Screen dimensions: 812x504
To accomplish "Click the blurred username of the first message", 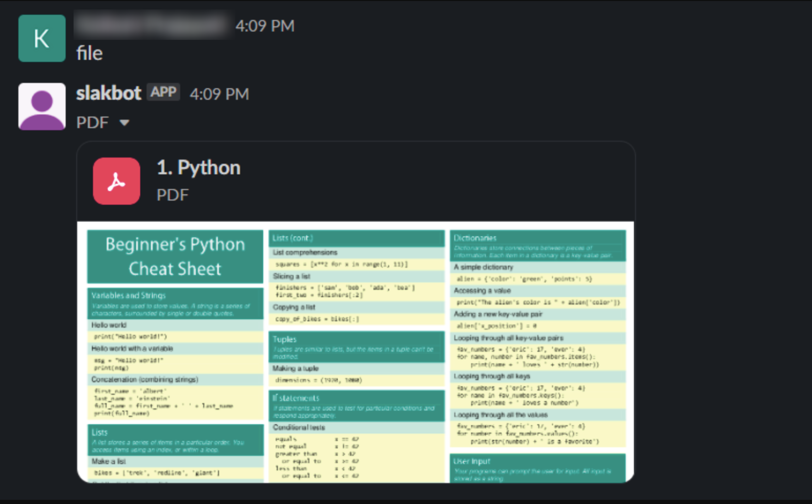I will [151, 25].
